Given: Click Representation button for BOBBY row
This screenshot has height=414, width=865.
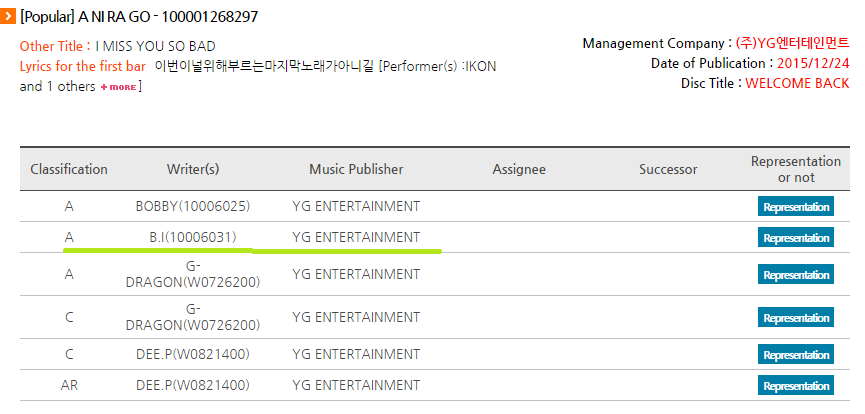Looking at the screenshot, I should click(x=795, y=207).
